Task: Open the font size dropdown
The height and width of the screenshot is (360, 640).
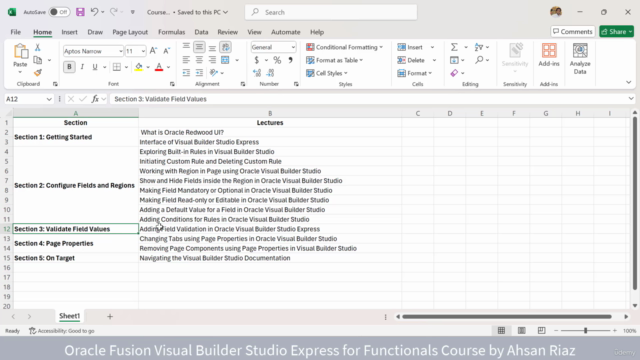Action: [143, 51]
